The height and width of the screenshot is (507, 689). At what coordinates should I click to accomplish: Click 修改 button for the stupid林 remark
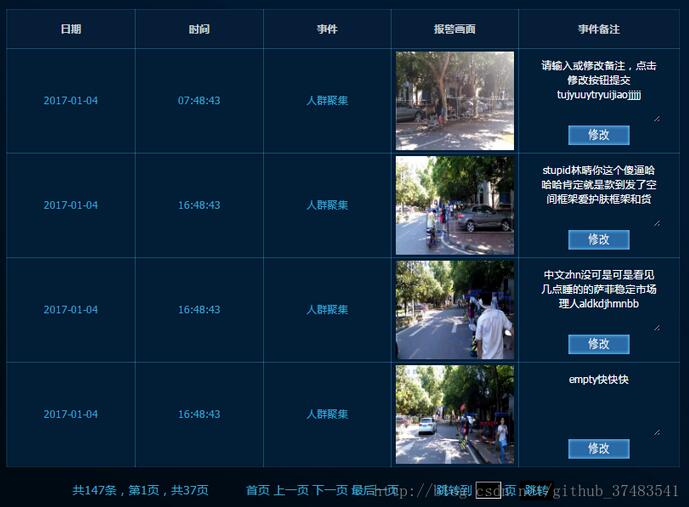click(x=598, y=239)
